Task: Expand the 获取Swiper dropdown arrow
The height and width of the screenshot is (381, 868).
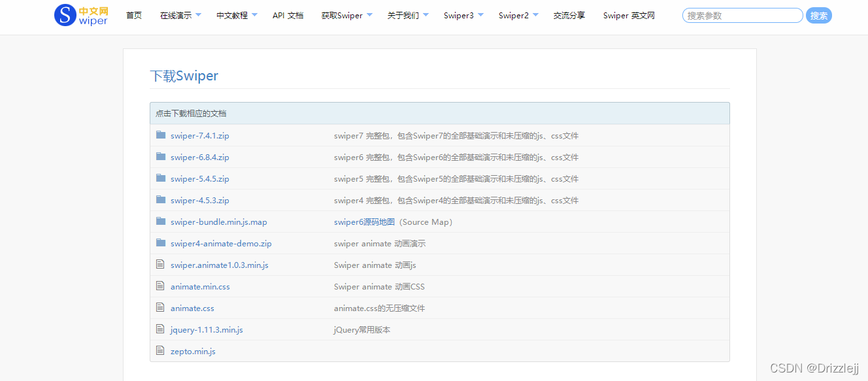Action: (x=369, y=15)
